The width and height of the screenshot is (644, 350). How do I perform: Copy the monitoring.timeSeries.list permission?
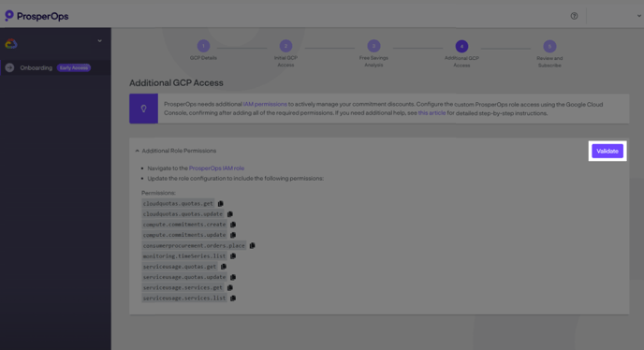(233, 255)
